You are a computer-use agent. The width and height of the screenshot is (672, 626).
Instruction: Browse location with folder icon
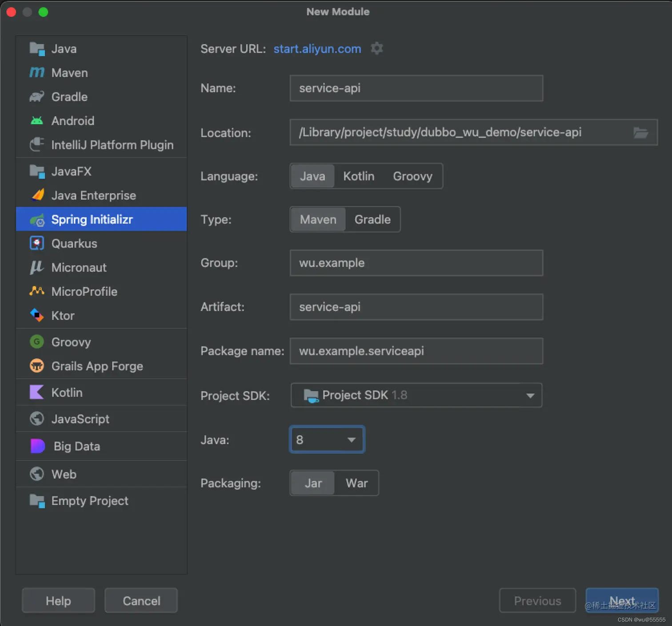click(640, 132)
